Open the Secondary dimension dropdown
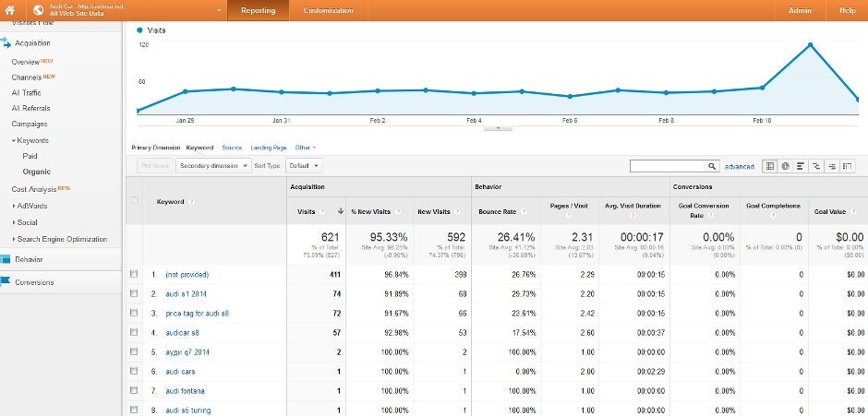The image size is (868, 416). 213,166
